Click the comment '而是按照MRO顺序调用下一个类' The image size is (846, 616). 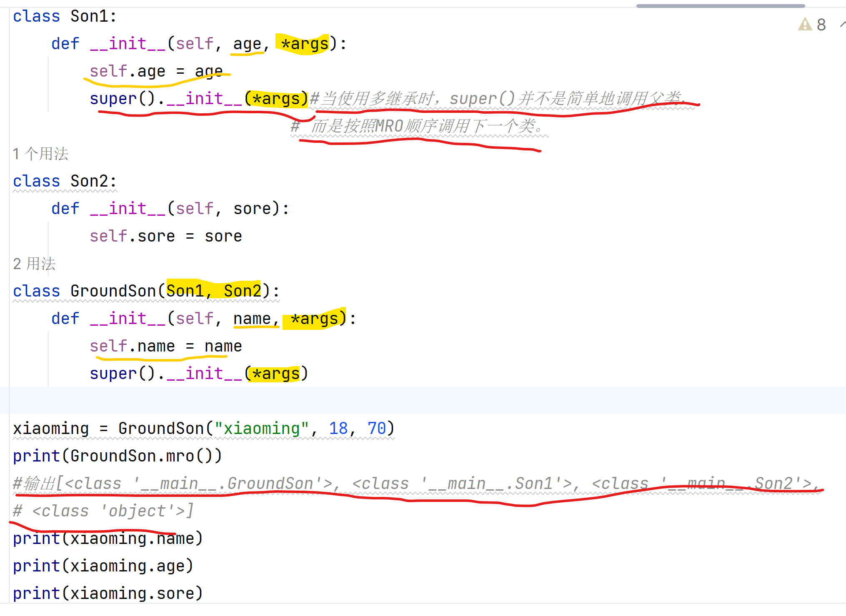423,126
